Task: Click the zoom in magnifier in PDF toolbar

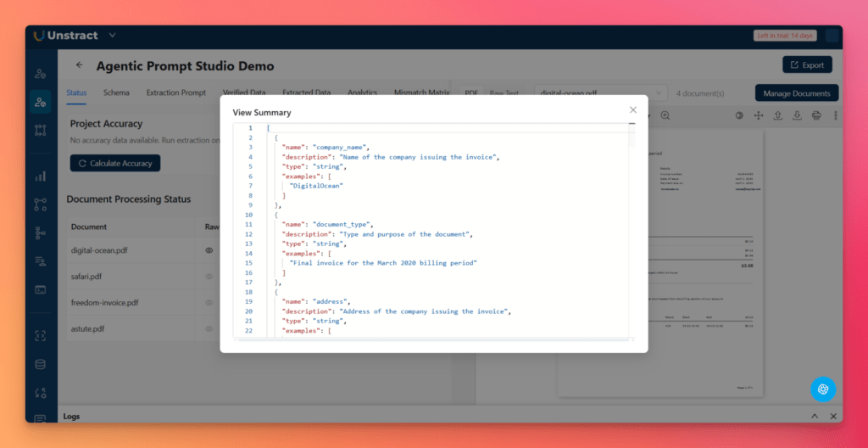Action: (x=665, y=115)
